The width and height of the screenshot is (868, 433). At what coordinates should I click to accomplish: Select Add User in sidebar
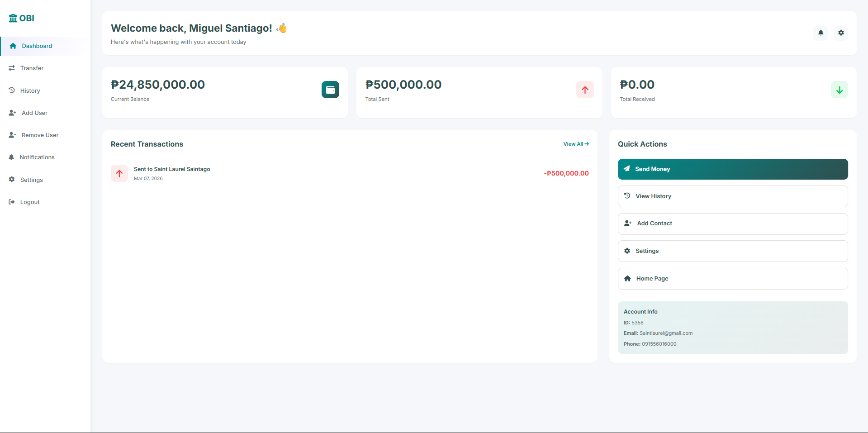point(34,113)
